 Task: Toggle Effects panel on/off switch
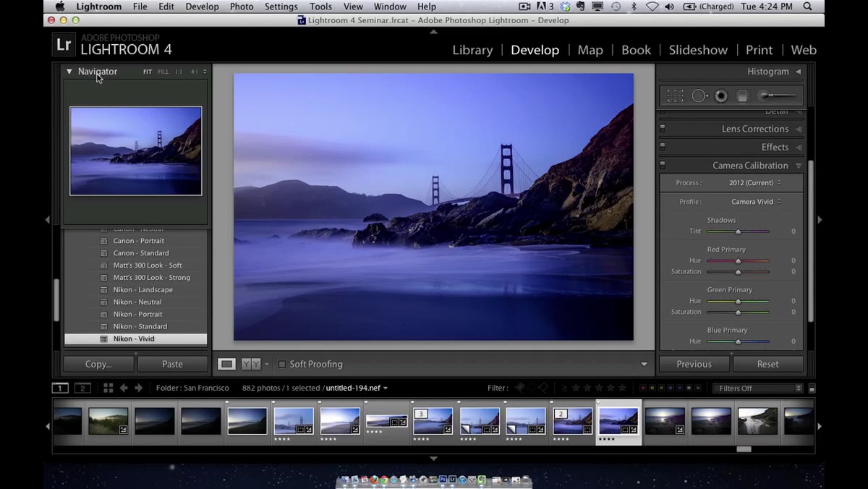click(662, 147)
